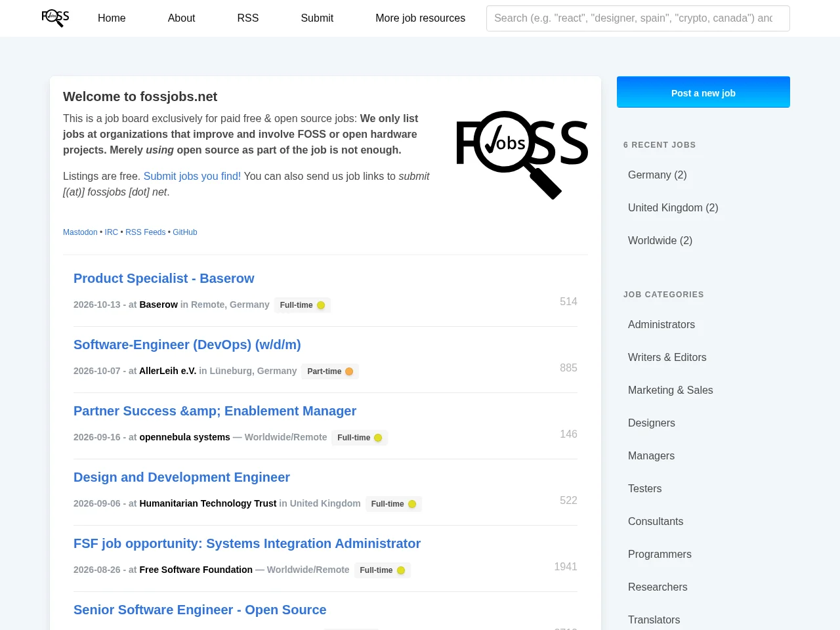Browse the Administrators job category
The image size is (840, 630).
point(661,324)
